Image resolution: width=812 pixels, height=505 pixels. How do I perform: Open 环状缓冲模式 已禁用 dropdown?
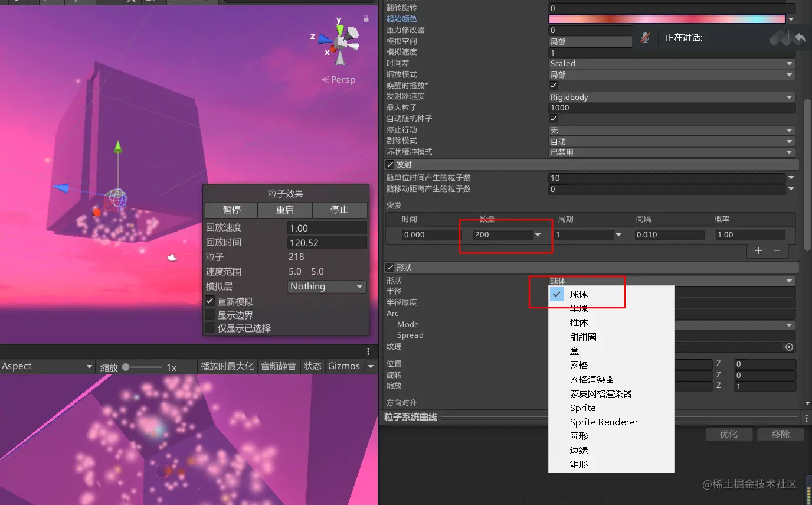672,152
